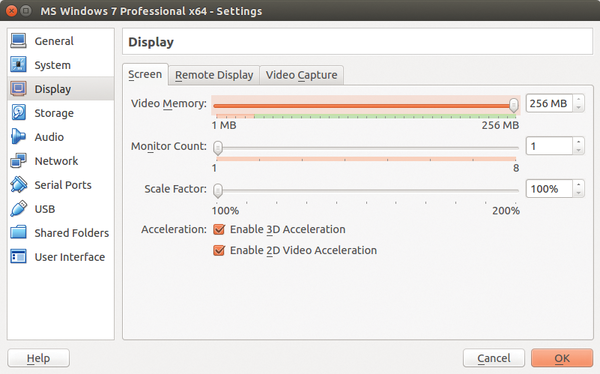Screen dimensions: 600x374
Task: Open the Remote Display tab
Action: (x=214, y=75)
